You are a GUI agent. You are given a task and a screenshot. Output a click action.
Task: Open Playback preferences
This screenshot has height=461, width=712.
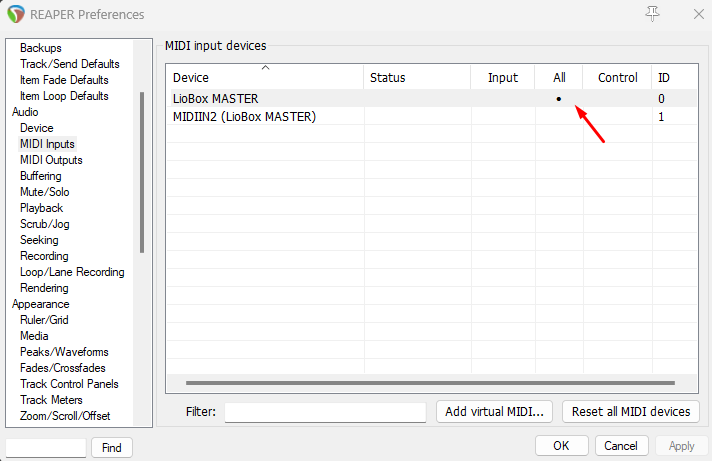[41, 208]
